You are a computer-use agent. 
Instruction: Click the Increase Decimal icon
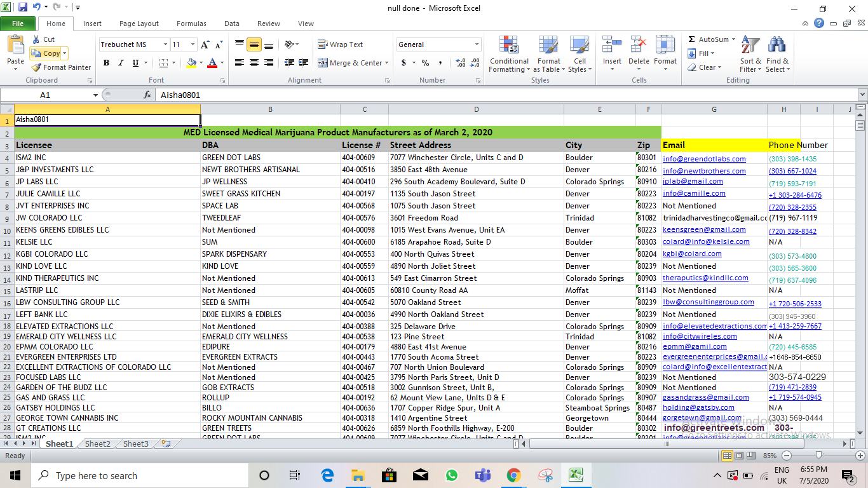(x=459, y=63)
